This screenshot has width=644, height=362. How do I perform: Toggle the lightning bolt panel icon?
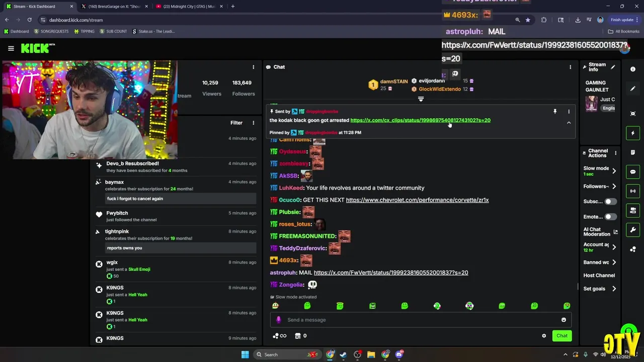pos(633,133)
